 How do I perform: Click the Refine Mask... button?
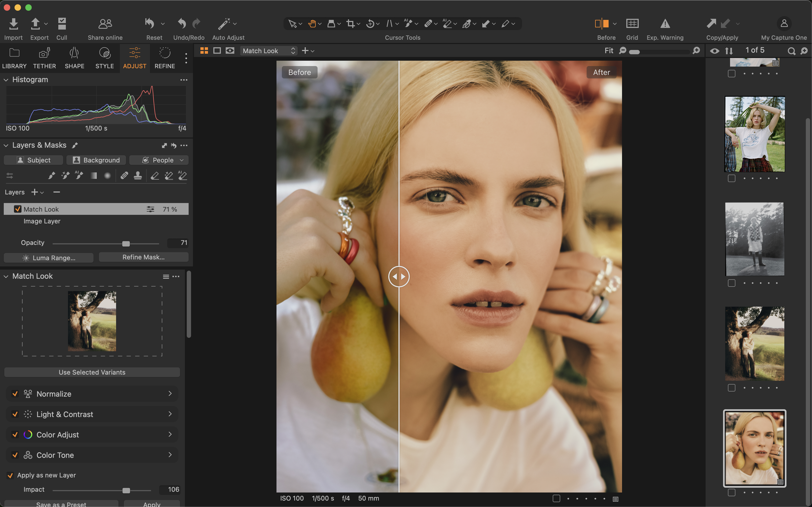point(143,257)
